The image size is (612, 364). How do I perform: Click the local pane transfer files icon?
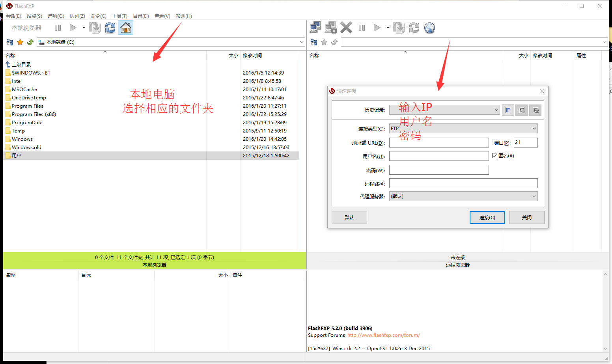coord(95,28)
